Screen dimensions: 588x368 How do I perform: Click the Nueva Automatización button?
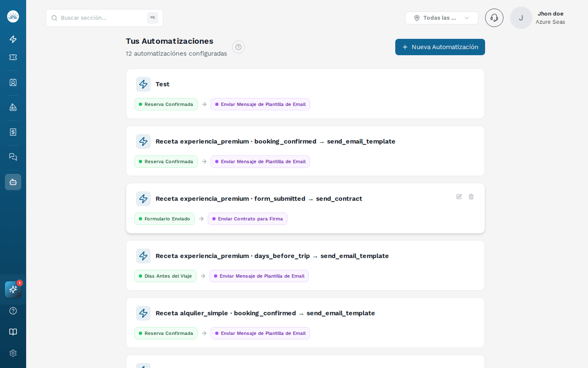click(x=440, y=47)
